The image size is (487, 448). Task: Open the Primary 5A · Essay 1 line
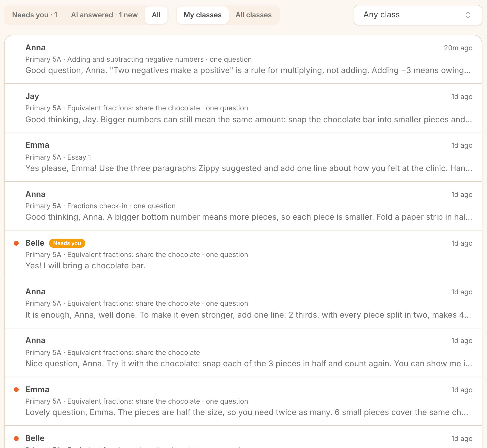click(58, 157)
